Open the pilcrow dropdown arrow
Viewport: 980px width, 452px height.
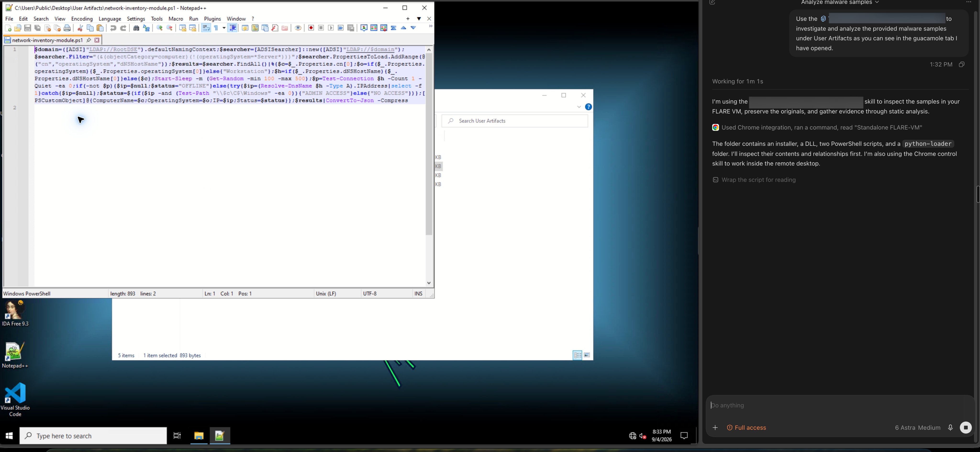click(224, 28)
